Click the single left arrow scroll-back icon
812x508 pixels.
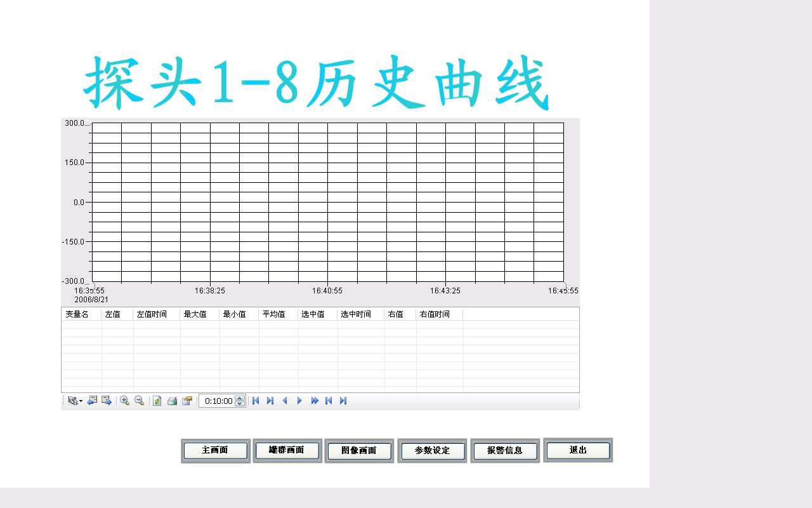click(x=285, y=401)
